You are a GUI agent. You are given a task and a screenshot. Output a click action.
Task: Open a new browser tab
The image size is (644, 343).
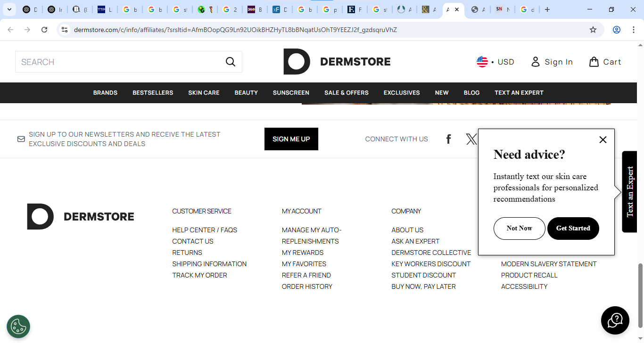(x=547, y=9)
